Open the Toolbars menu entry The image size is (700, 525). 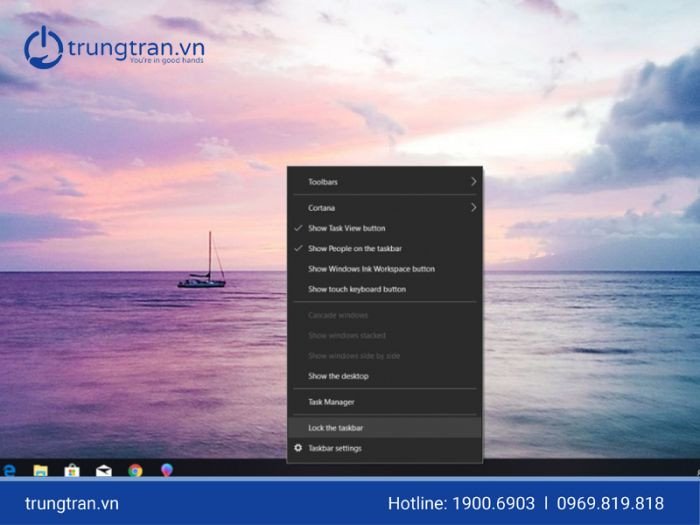pos(385,182)
